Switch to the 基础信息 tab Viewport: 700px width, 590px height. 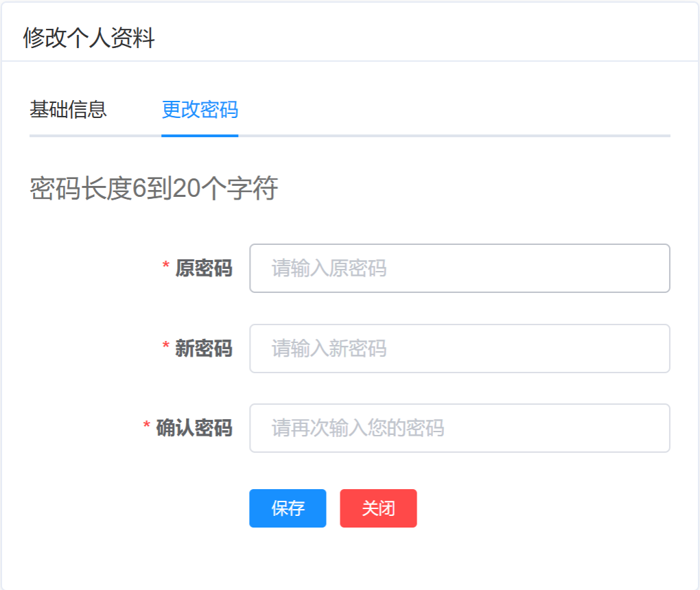pyautogui.click(x=68, y=110)
